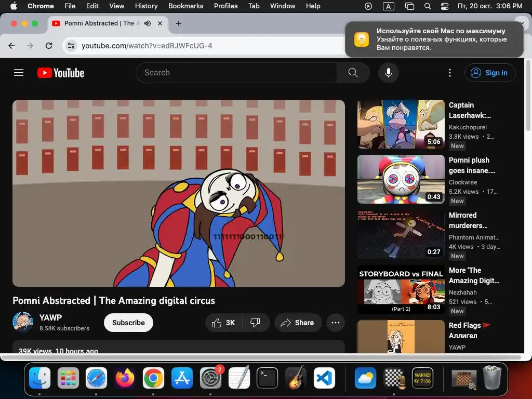The image size is (532, 399).
Task: Open Finder from the Dock
Action: coord(39,378)
